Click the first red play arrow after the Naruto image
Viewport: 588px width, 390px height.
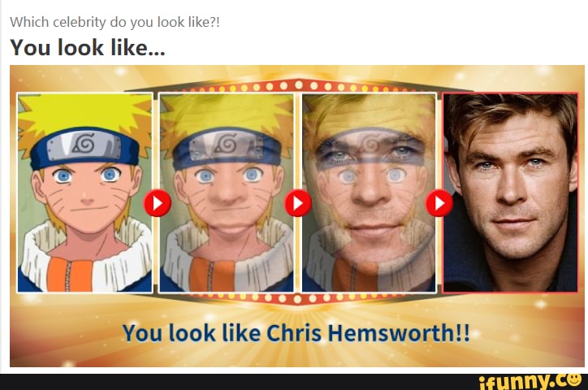tap(158, 203)
